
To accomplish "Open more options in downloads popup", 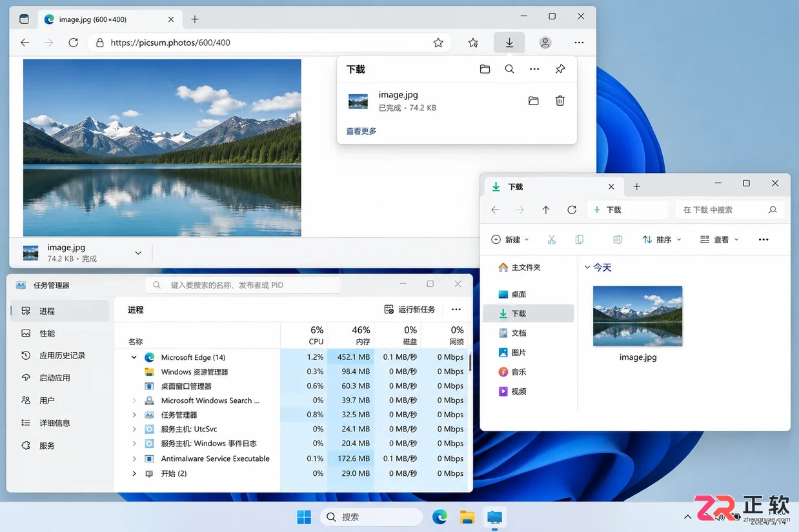I will [534, 69].
